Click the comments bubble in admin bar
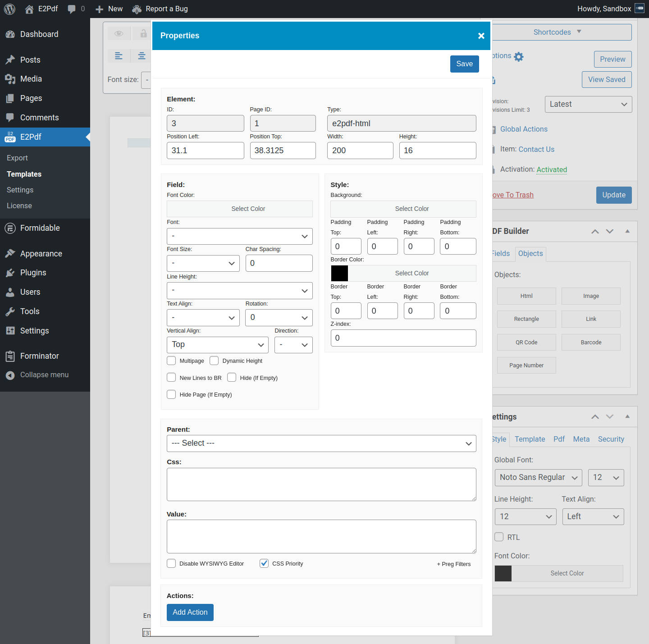The width and height of the screenshot is (649, 644). point(72,9)
